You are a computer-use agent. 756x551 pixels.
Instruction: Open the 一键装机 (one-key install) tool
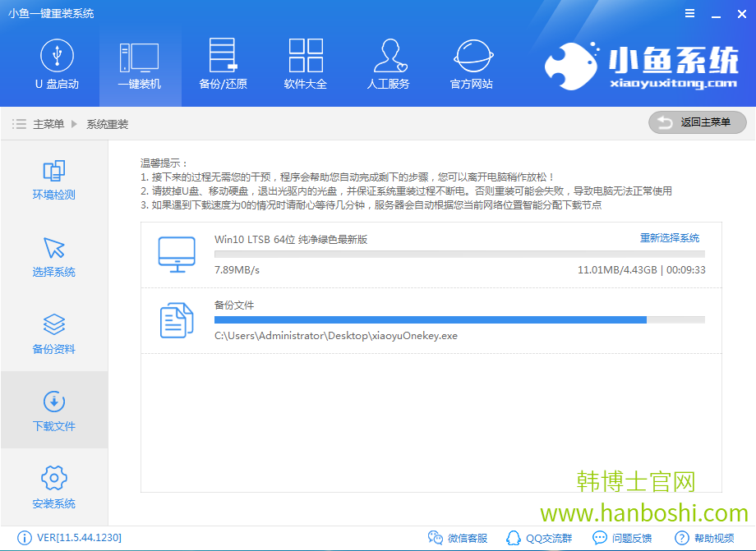140,64
